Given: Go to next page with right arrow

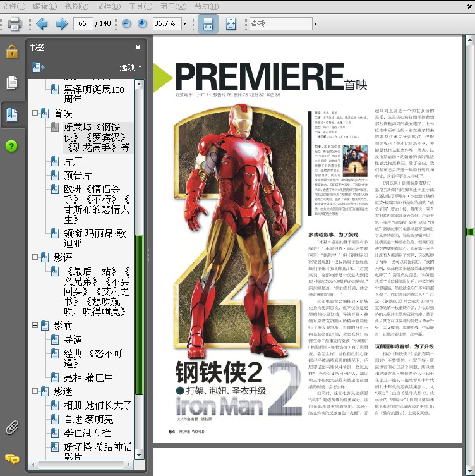Looking at the screenshot, I should click(x=61, y=23).
